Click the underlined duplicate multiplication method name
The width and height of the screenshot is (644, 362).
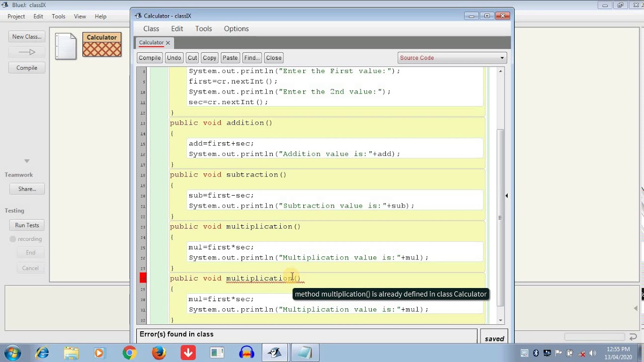tap(259, 278)
